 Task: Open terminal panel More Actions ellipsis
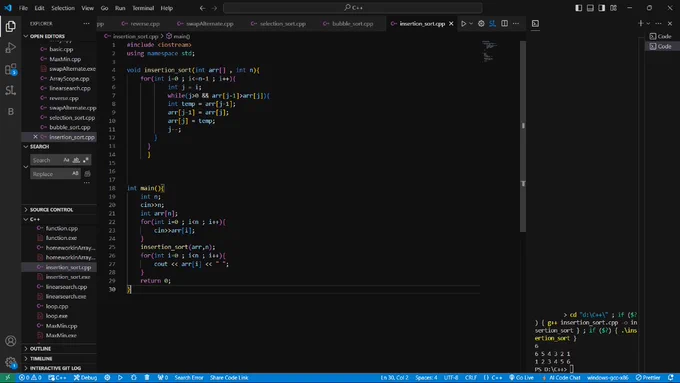[x=658, y=23]
